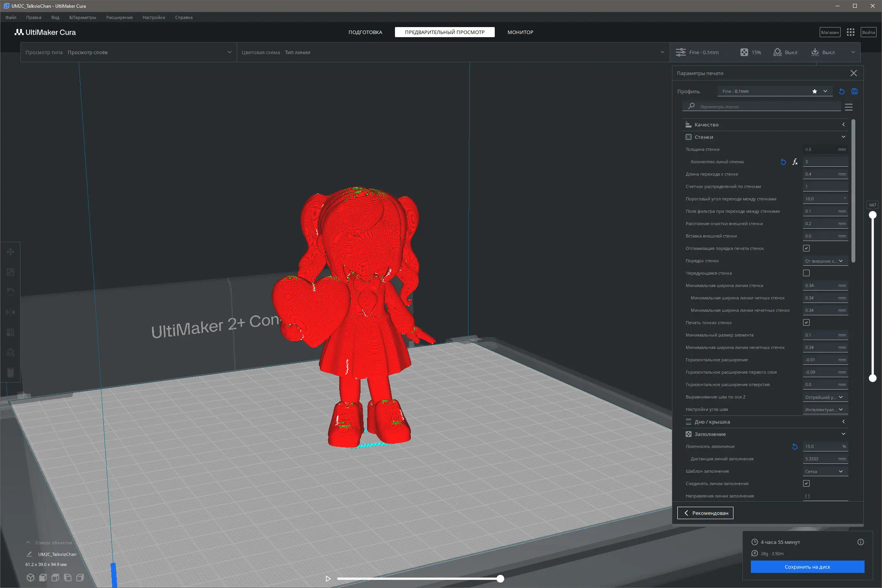Click the upper handle of the layer slider
Screen dimensions: 882x588
873,215
